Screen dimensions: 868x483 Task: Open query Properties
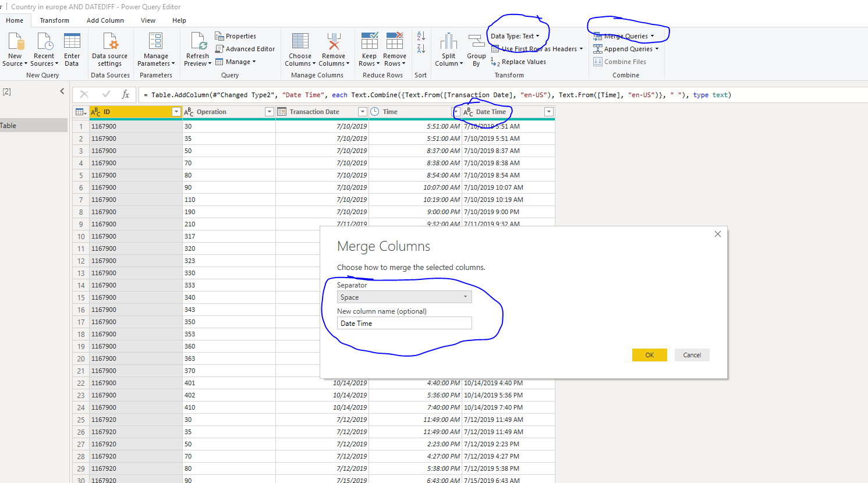tap(236, 36)
